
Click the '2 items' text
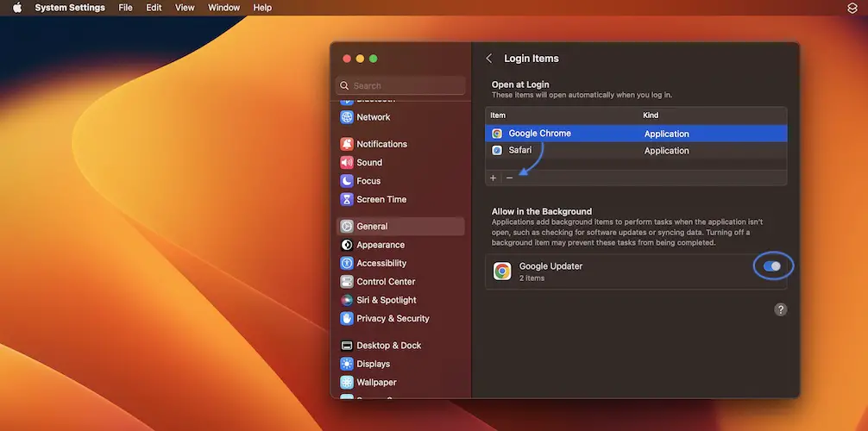531,278
